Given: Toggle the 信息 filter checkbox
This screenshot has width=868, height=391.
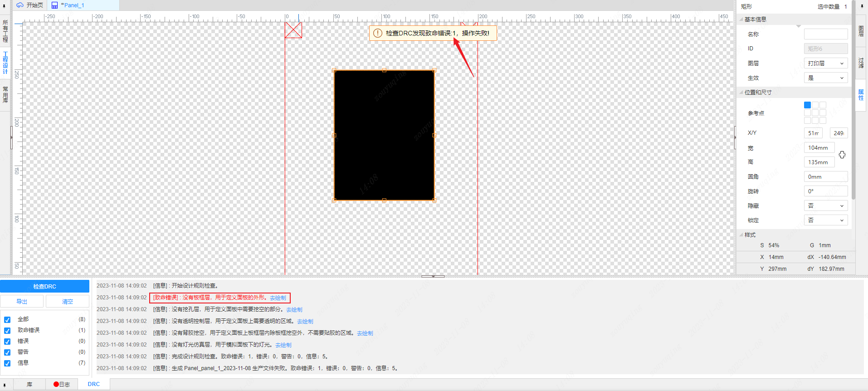Looking at the screenshot, I should (x=7, y=363).
